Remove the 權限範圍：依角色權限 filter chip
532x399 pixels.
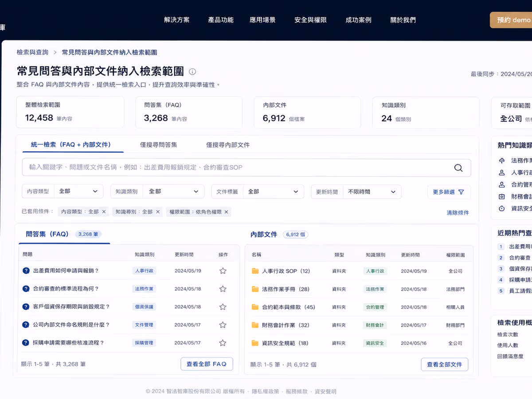pyautogui.click(x=226, y=212)
